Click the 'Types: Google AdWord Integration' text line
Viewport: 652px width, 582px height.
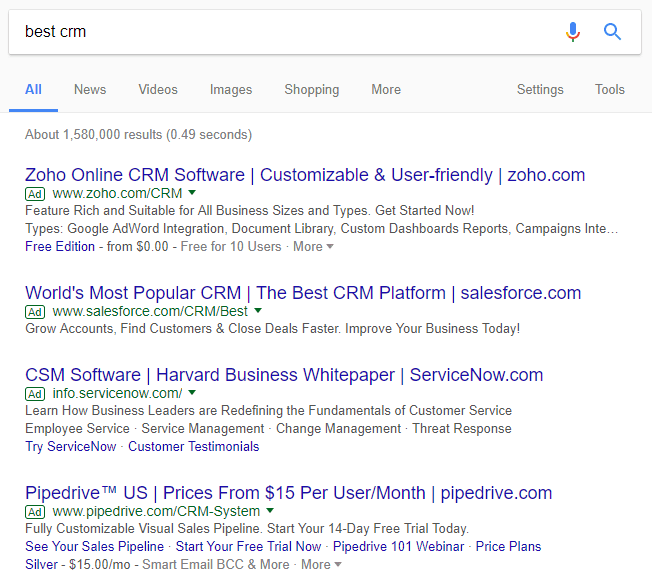(321, 229)
